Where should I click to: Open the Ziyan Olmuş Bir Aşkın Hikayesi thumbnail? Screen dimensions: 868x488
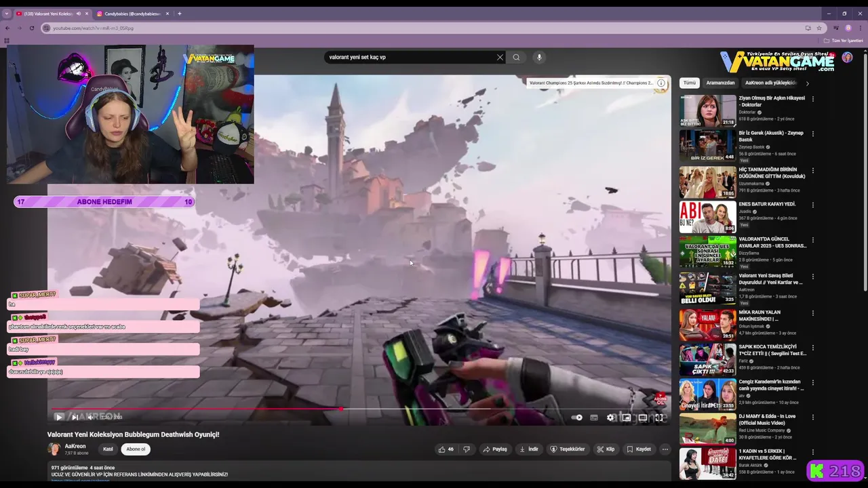coord(707,111)
